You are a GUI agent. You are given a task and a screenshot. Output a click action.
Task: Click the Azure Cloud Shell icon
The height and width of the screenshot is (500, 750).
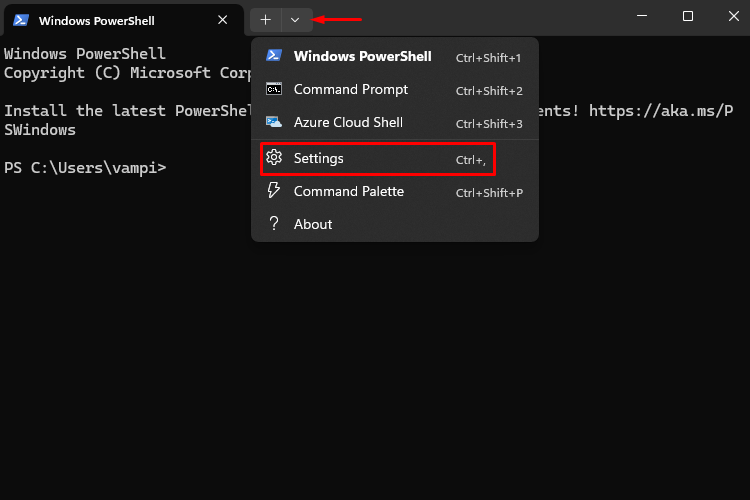pos(274,122)
